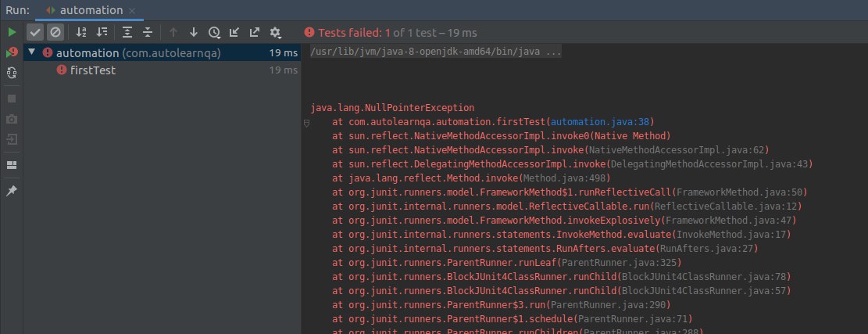Open RunAfters.java:27 stack link

pyautogui.click(x=706, y=250)
